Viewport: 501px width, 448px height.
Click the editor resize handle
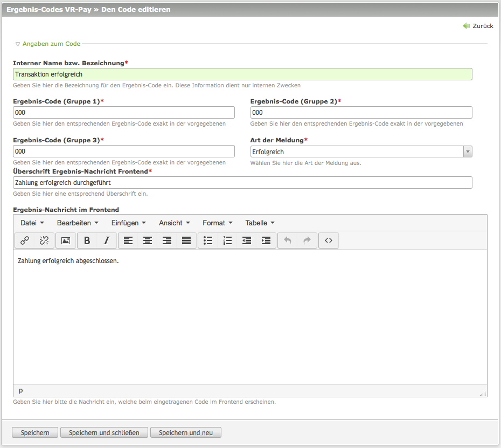click(x=483, y=394)
